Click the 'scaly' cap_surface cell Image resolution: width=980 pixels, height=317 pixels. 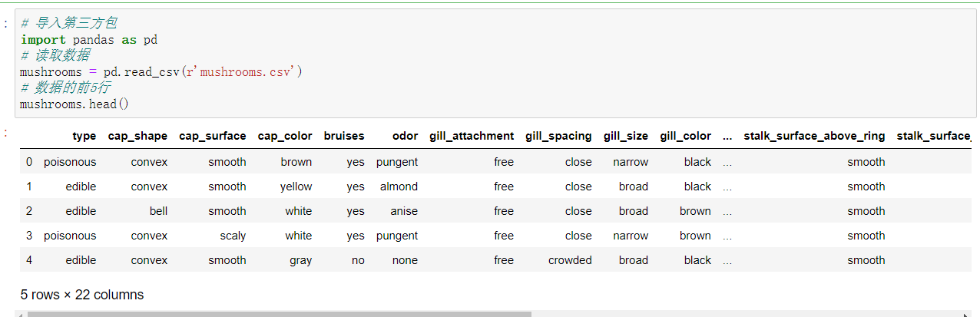232,236
